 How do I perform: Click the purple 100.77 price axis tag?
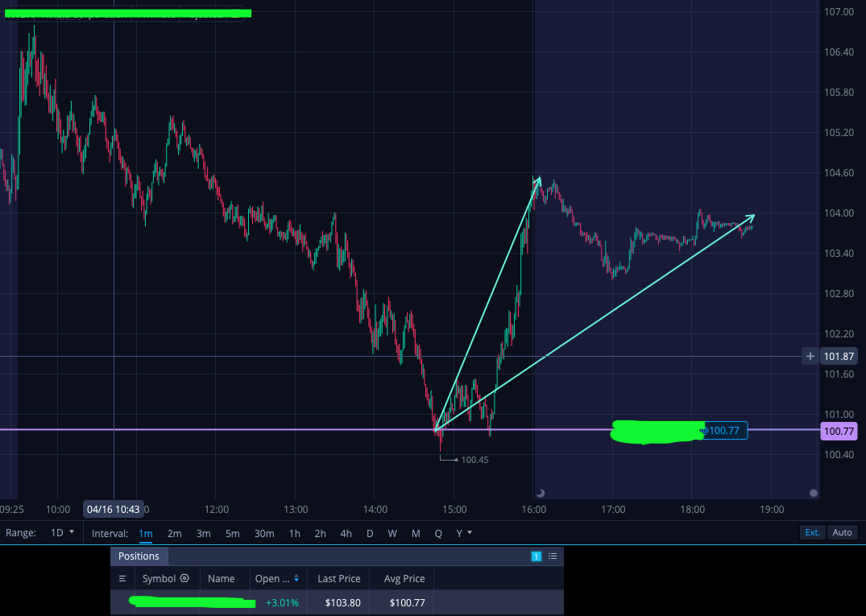tap(839, 431)
